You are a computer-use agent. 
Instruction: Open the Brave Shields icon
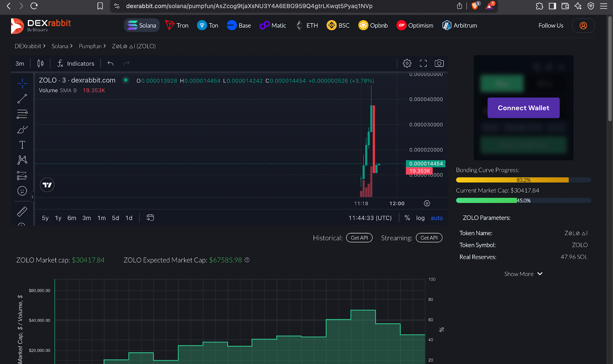[475, 6]
